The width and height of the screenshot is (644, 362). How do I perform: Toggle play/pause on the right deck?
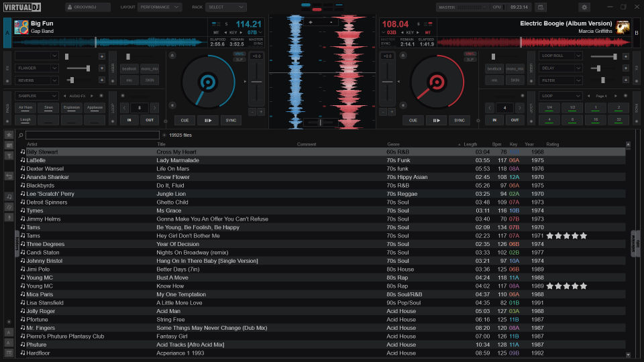(436, 120)
